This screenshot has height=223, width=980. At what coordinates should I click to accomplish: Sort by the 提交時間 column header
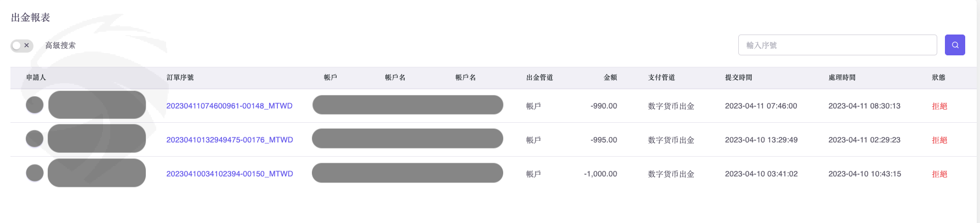tap(738, 77)
